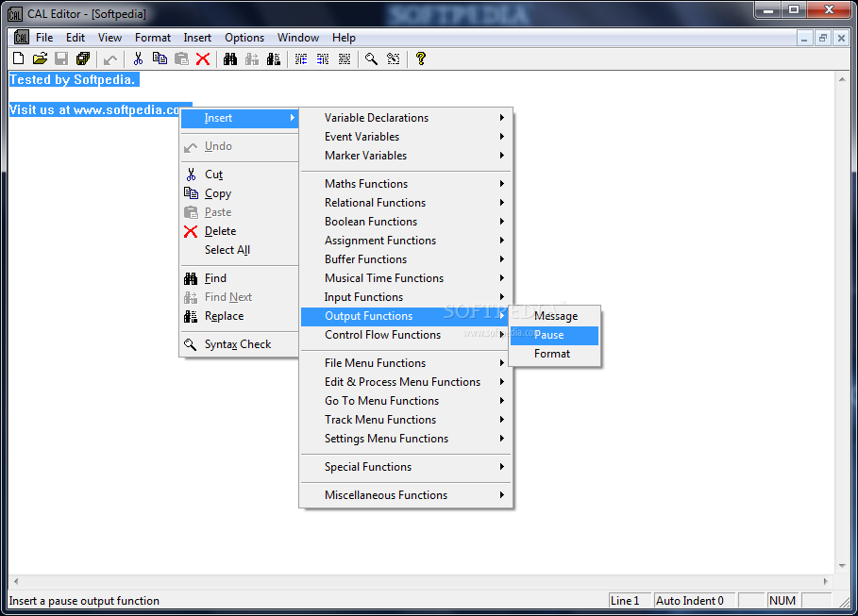Expand the Musical Time Functions submenu
Screen dimensions: 858x616
(x=406, y=278)
